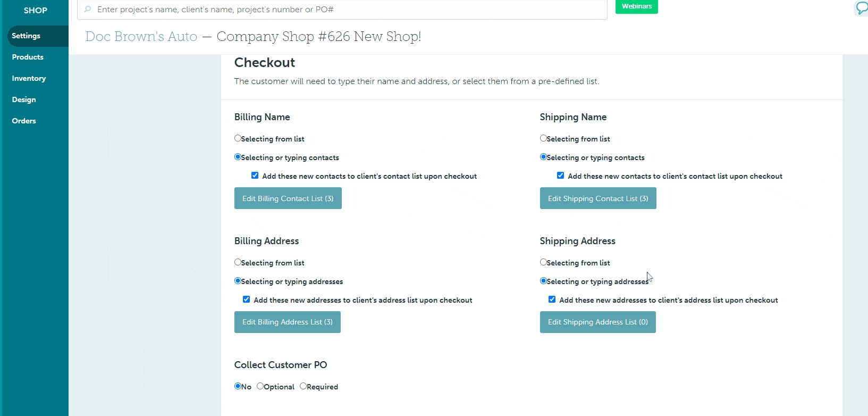Uncheck add new contacts under Billing Name

255,176
